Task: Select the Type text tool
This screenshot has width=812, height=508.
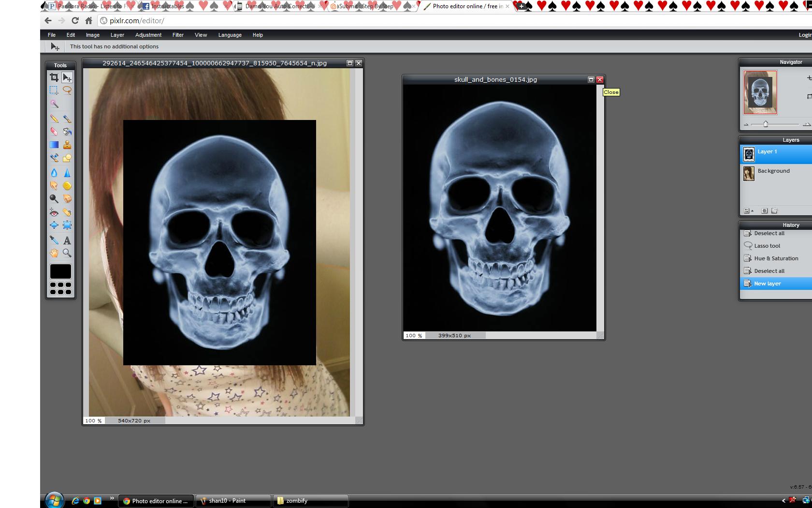Action: [67, 240]
